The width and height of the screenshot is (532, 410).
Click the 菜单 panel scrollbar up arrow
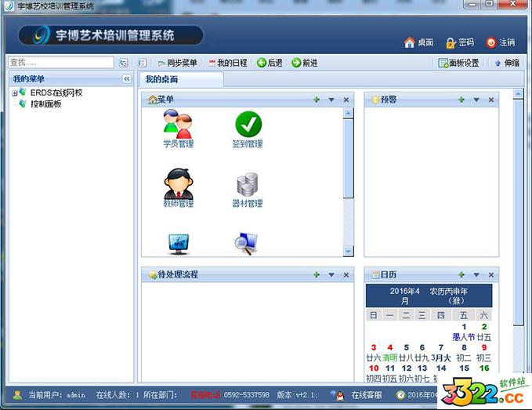[348, 113]
